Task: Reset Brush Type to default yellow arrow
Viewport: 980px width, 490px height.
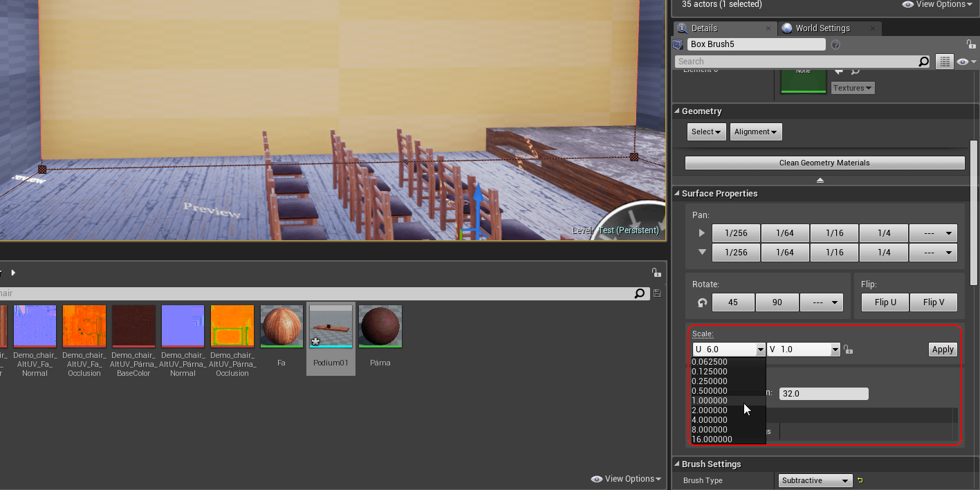Action: pyautogui.click(x=860, y=480)
